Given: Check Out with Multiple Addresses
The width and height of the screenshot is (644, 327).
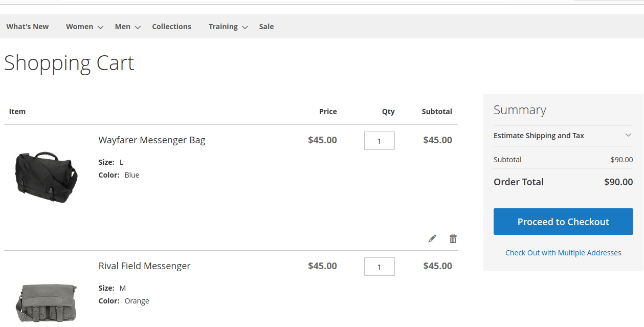Looking at the screenshot, I should [563, 252].
